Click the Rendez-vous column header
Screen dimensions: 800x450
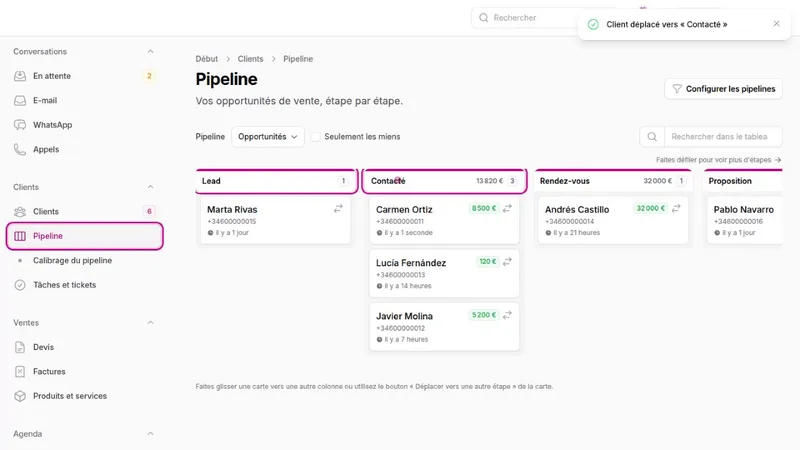pyautogui.click(x=613, y=181)
